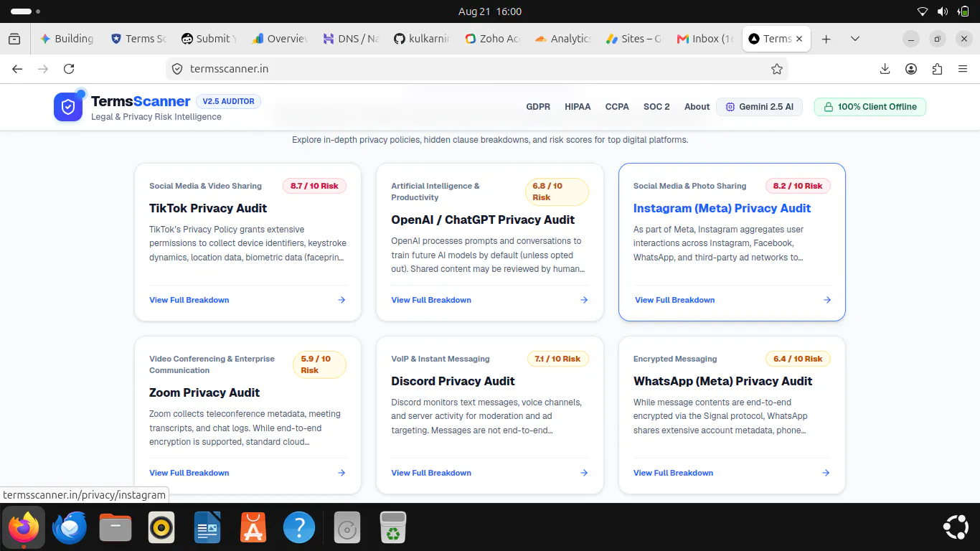Open a new browser tab

click(826, 39)
